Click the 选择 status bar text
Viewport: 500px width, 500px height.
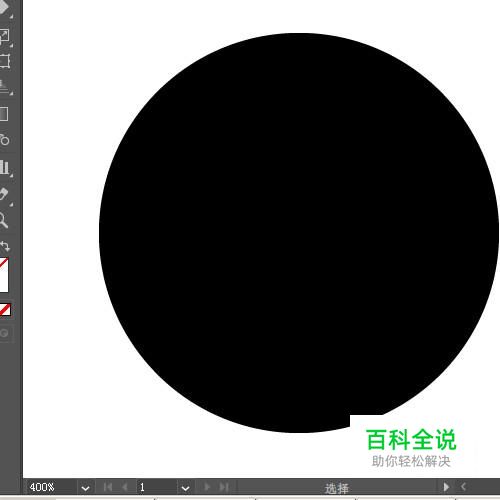tap(336, 489)
